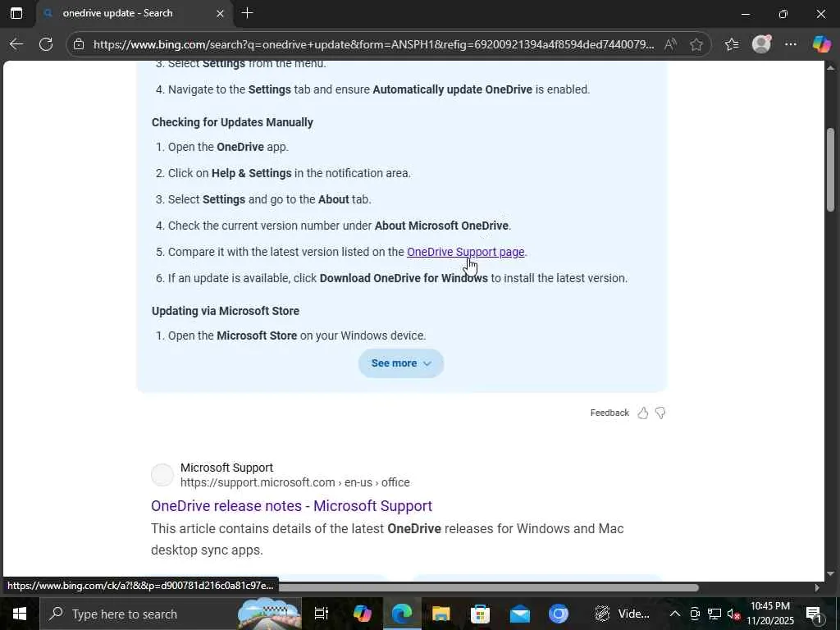Click the Feedback label
840x630 pixels.
click(x=609, y=413)
